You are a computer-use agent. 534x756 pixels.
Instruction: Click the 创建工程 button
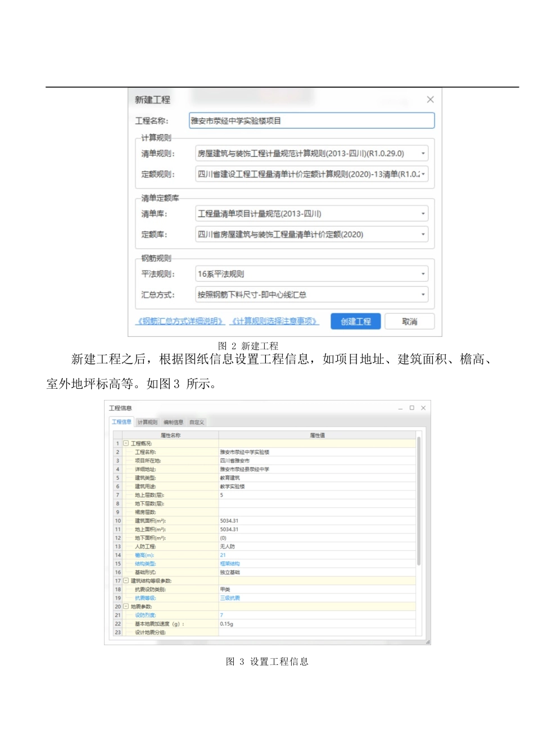pyautogui.click(x=356, y=321)
